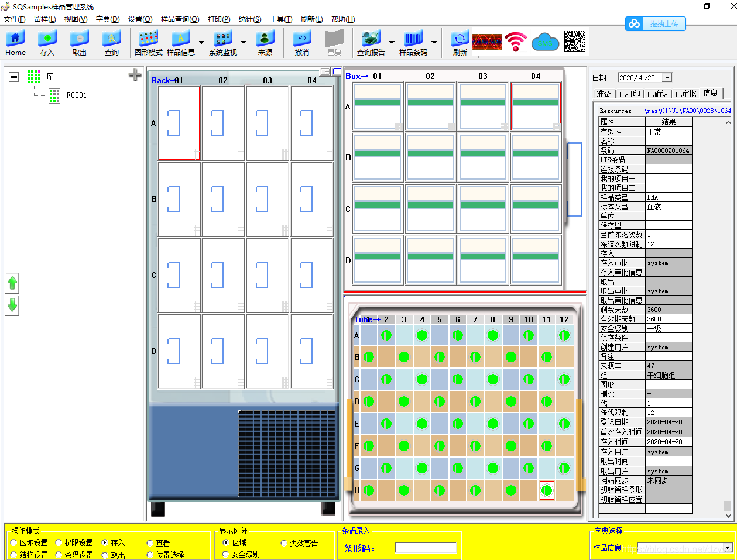Switch to the 准备 tab
Viewport: 737px width, 560px height.
coord(604,94)
